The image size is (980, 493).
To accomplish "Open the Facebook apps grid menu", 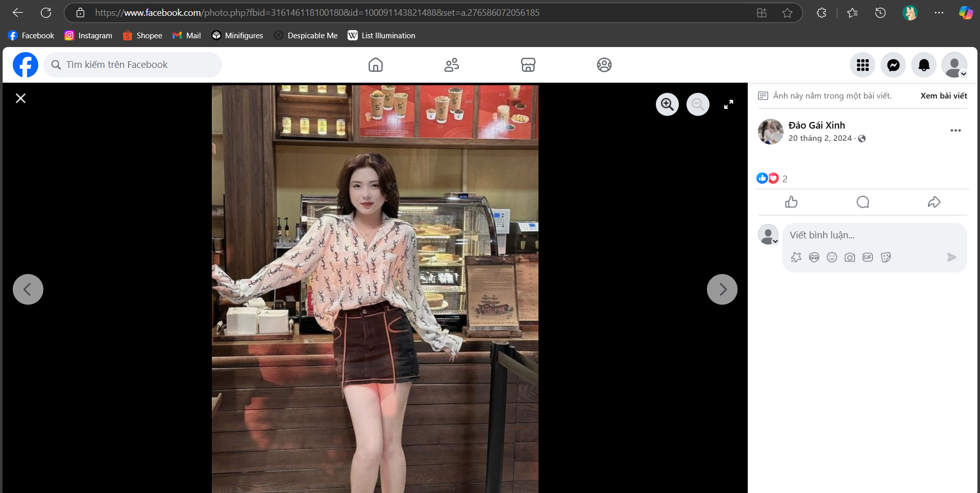I will [863, 65].
